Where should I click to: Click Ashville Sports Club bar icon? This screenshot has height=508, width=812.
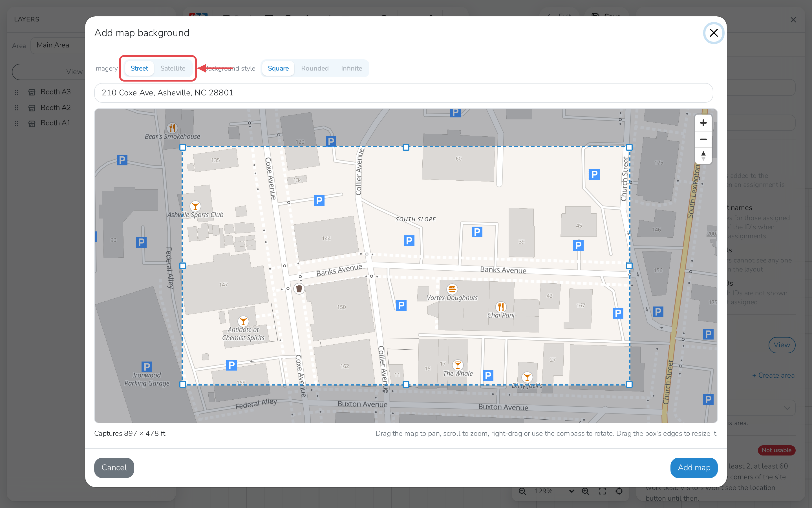pyautogui.click(x=195, y=206)
